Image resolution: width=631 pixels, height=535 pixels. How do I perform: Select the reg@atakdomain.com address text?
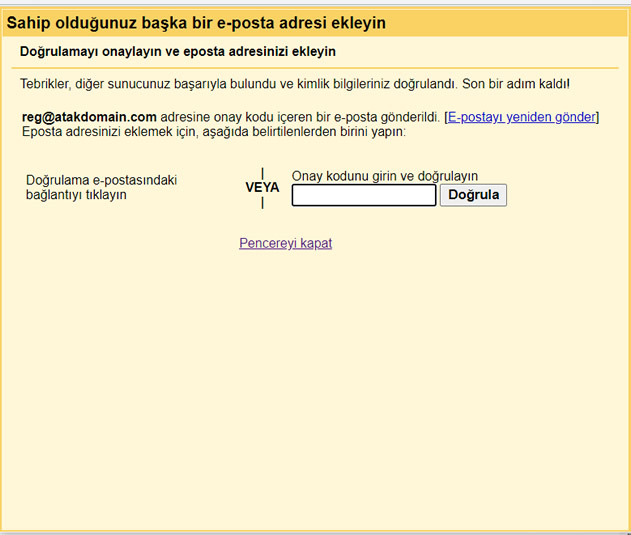point(89,117)
